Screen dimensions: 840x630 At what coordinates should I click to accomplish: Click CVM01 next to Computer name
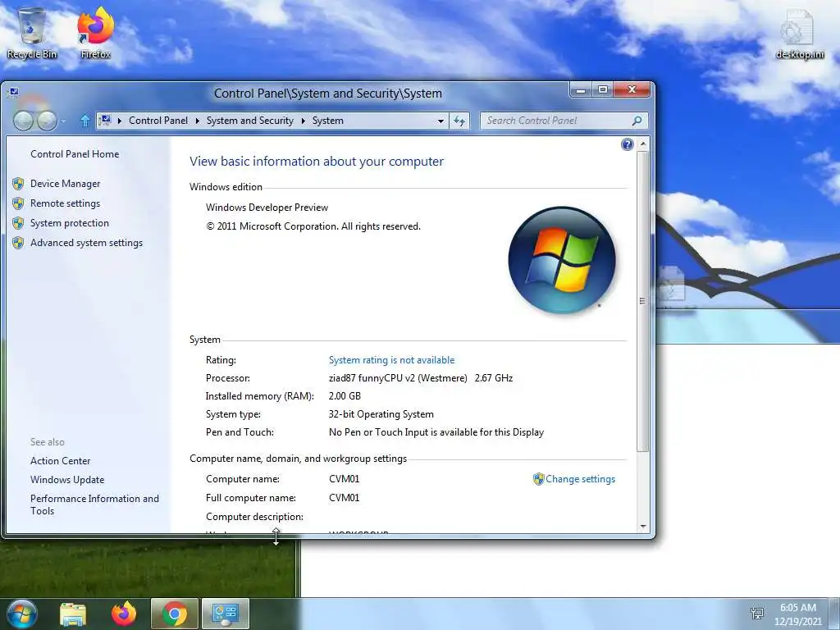344,479
